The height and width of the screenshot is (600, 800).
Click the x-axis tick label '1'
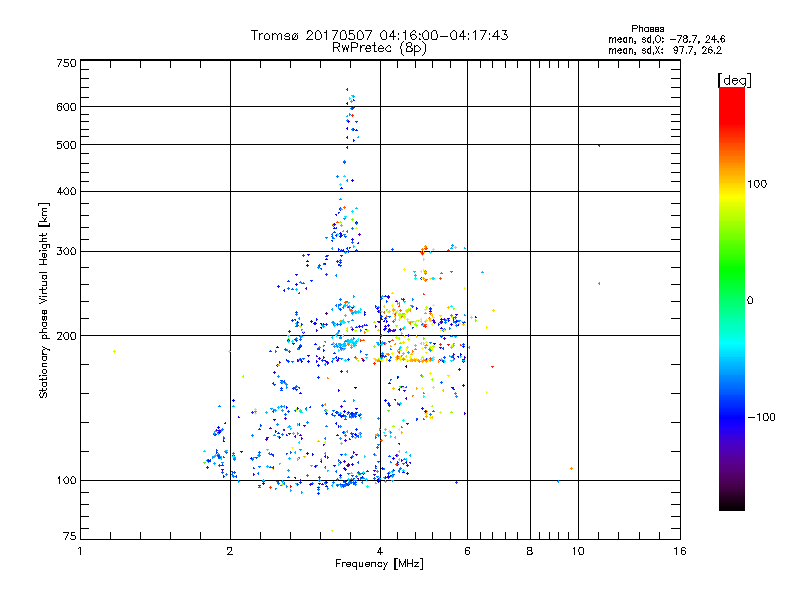(80, 551)
